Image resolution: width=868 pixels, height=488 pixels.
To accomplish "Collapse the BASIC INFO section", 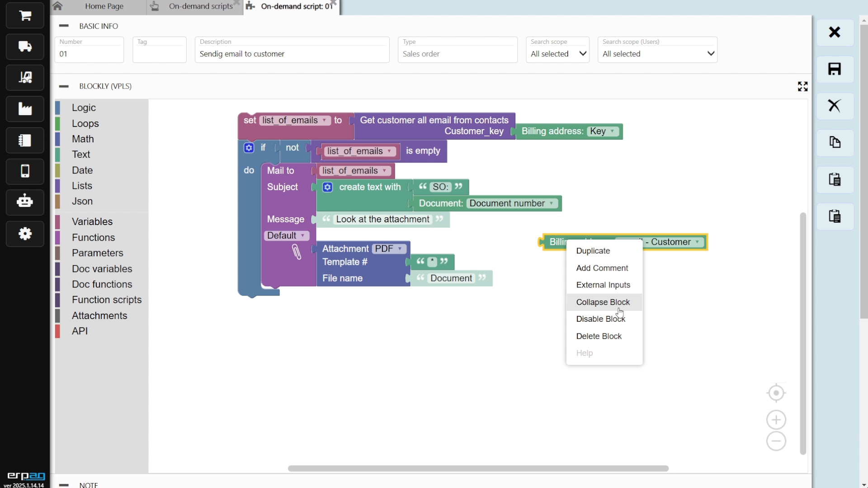I will tap(64, 26).
